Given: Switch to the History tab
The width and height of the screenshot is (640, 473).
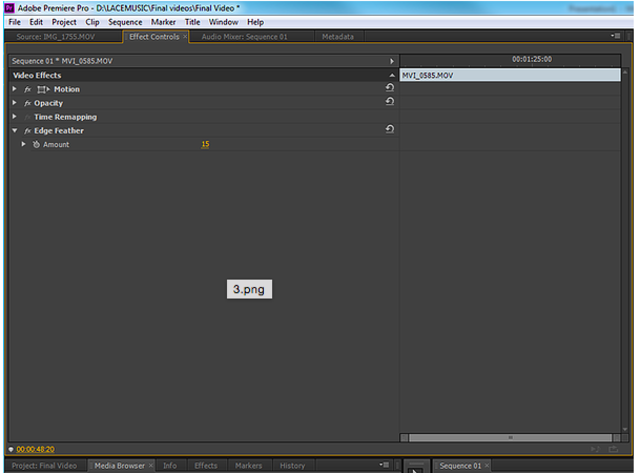Looking at the screenshot, I should tap(292, 466).
